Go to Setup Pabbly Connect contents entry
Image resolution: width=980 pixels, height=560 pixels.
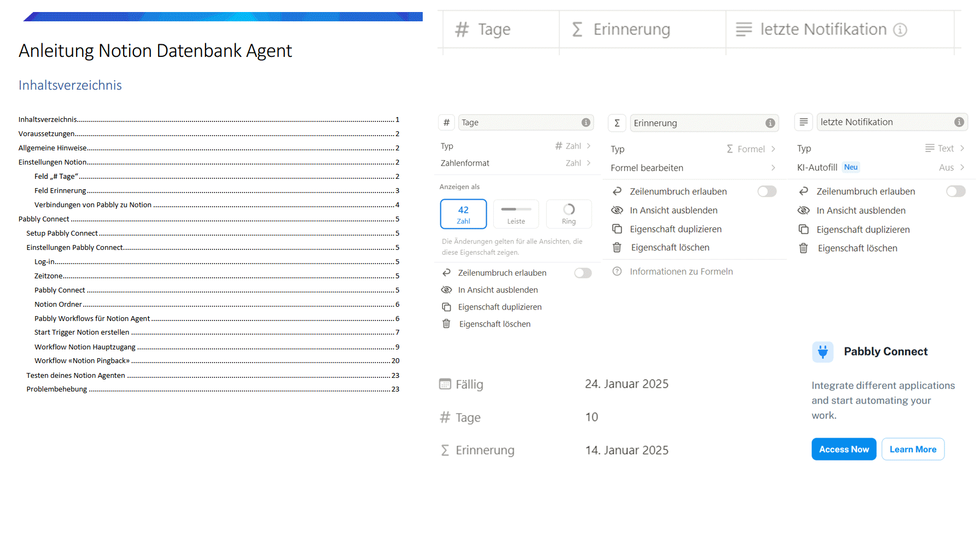213,234
